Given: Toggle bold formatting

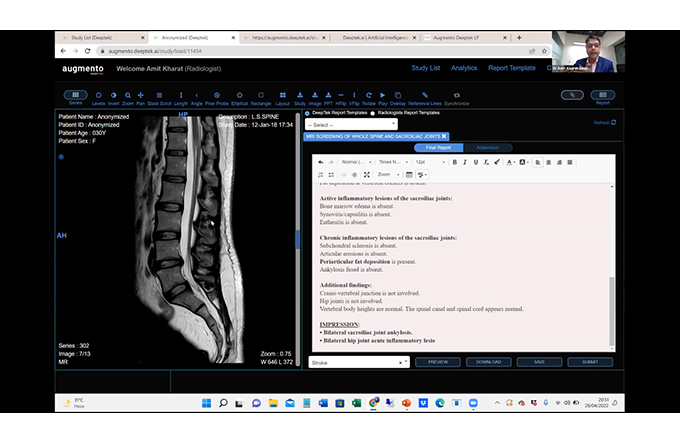Looking at the screenshot, I should [454, 162].
